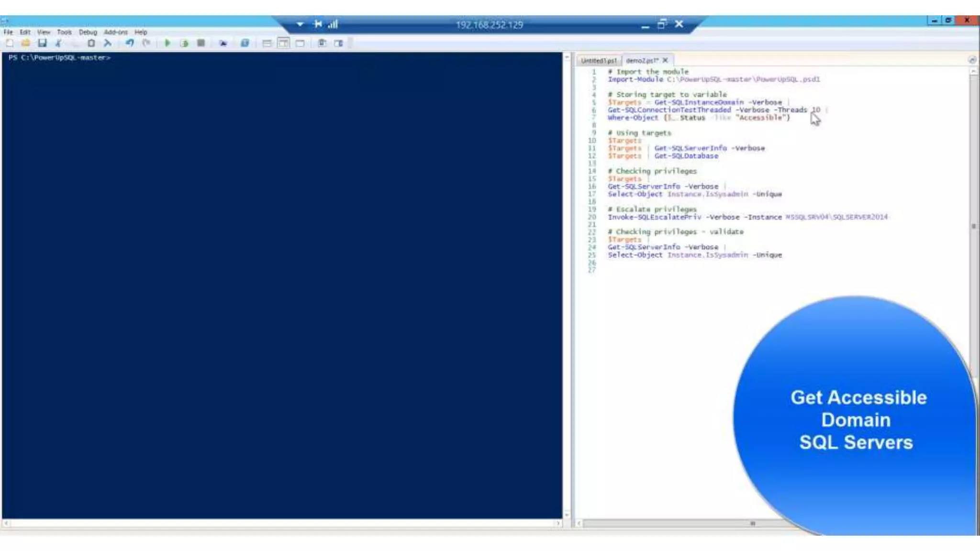
Task: Toggle script pane maximized layout
Action: tap(300, 44)
